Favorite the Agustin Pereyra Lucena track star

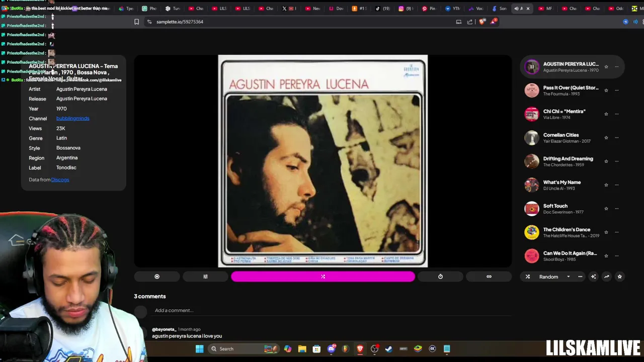[x=606, y=67]
